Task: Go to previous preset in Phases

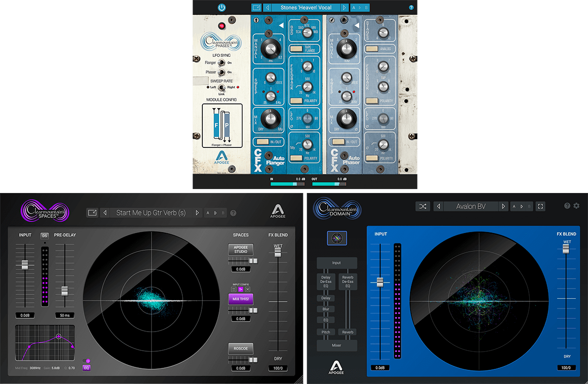Action: (267, 7)
